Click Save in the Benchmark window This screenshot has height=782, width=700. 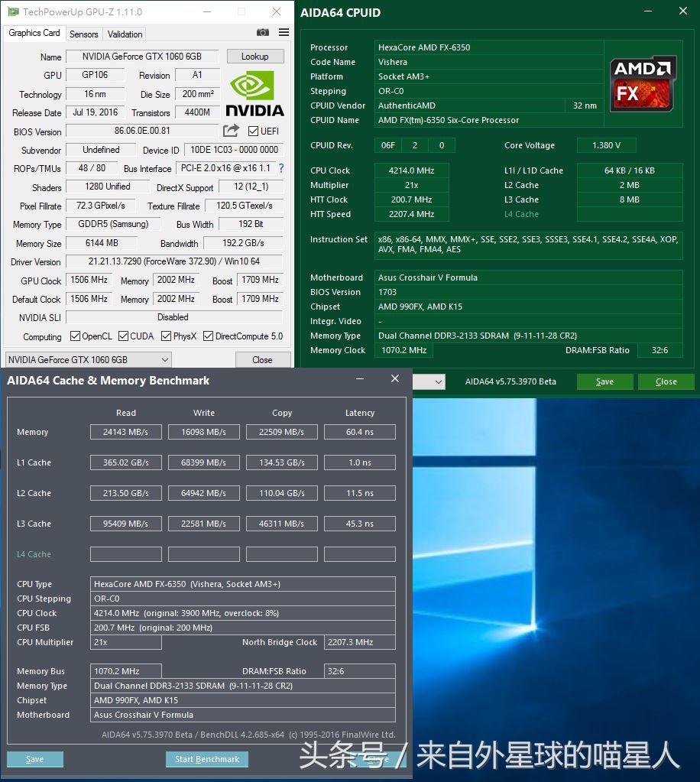point(35,759)
